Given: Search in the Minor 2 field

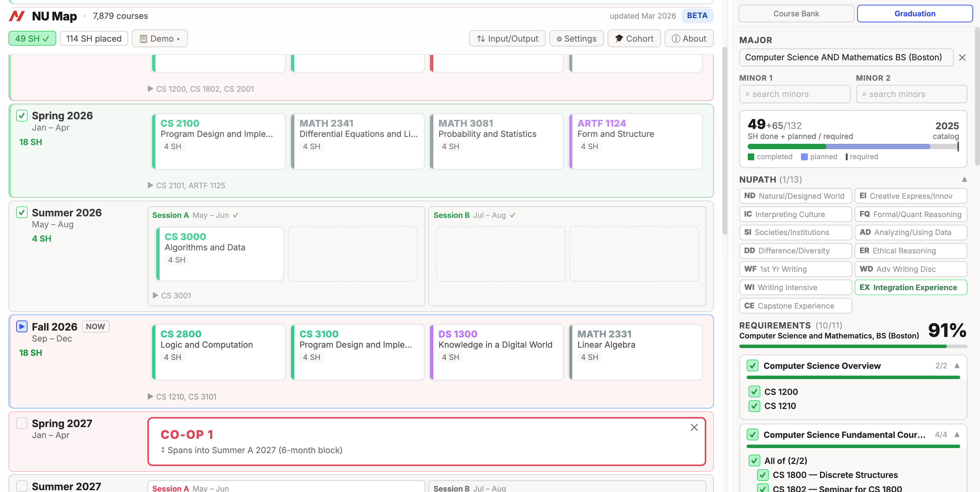Looking at the screenshot, I should click(x=911, y=94).
